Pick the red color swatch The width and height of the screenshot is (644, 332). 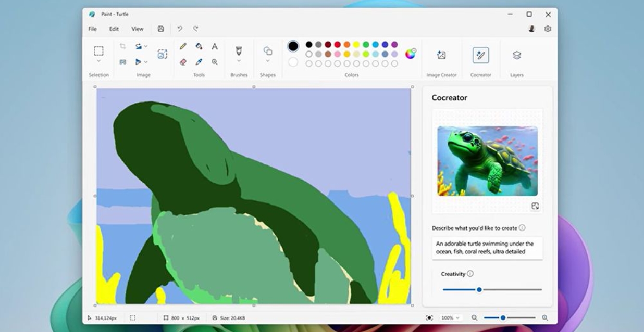(x=338, y=45)
